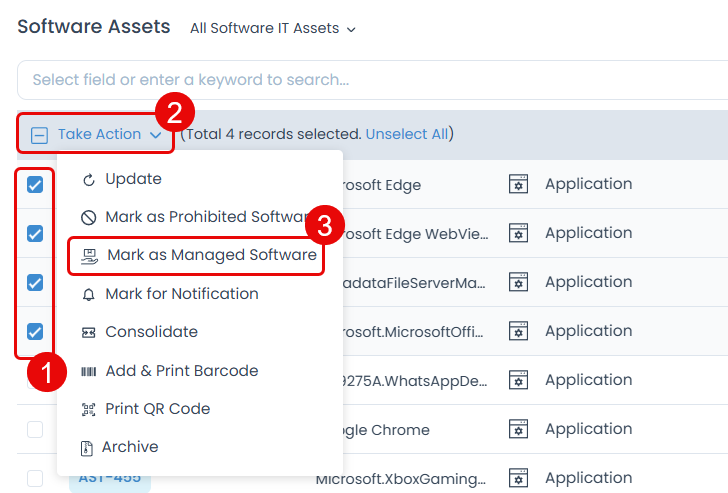Click application type icon in Microsoft Edge row
This screenshot has height=493, width=728.
tap(519, 184)
